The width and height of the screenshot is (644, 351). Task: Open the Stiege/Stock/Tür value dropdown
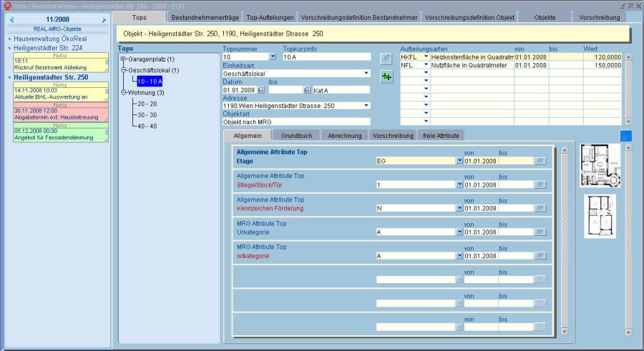(459, 184)
